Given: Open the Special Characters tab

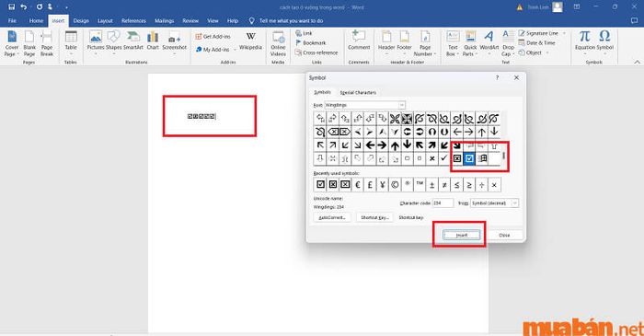Looking at the screenshot, I should tap(358, 92).
